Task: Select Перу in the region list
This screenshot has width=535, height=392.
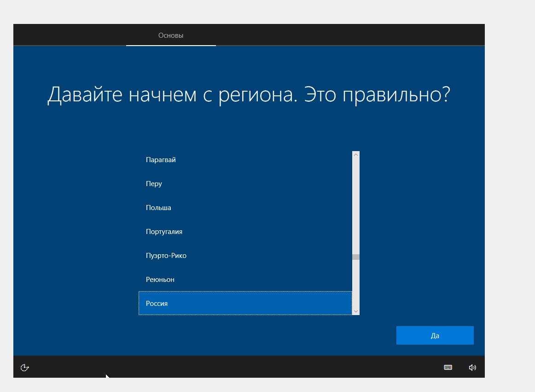Action: coord(245,184)
